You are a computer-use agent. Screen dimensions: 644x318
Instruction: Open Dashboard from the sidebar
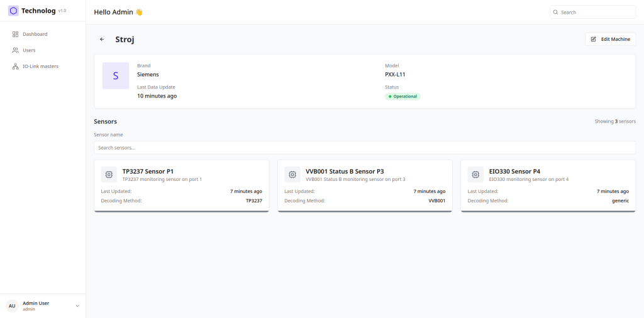[35, 34]
